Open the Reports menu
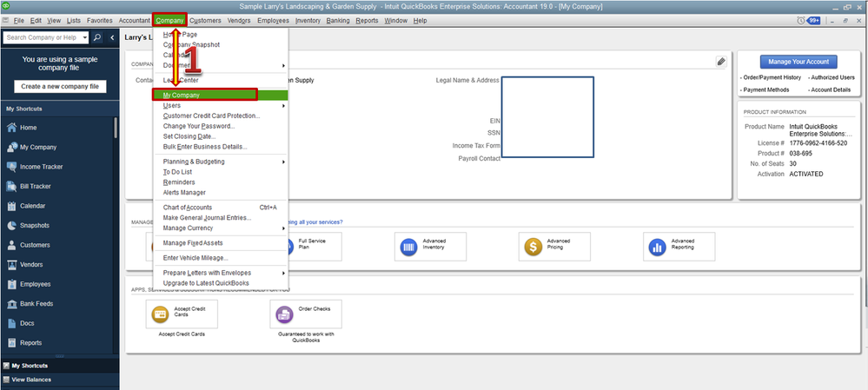 (x=367, y=21)
